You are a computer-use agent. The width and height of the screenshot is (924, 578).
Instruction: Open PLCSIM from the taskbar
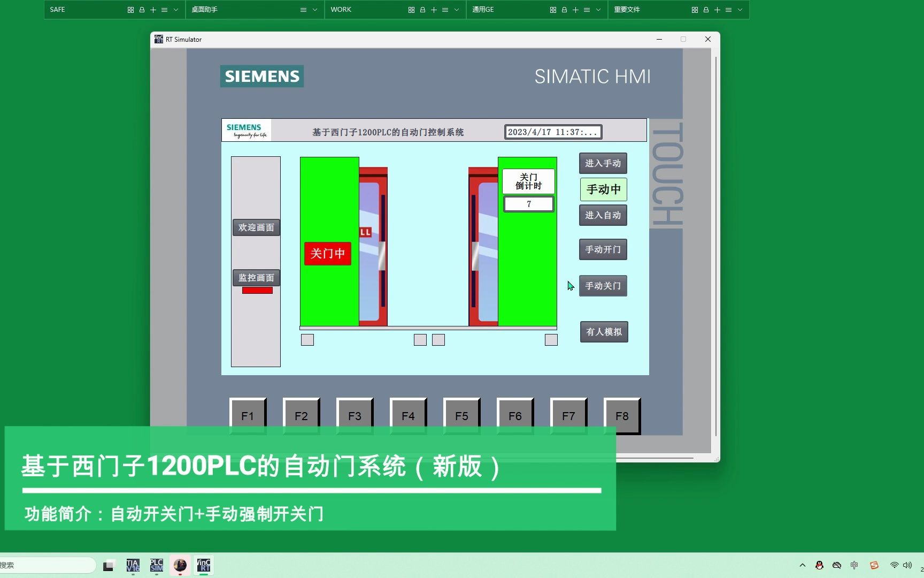click(156, 565)
